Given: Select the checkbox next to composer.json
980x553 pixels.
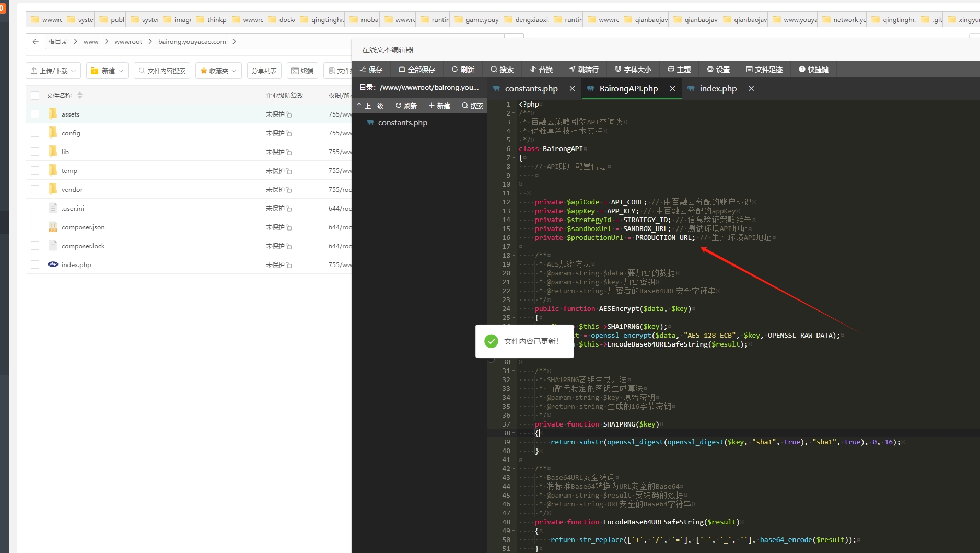Looking at the screenshot, I should click(x=35, y=227).
